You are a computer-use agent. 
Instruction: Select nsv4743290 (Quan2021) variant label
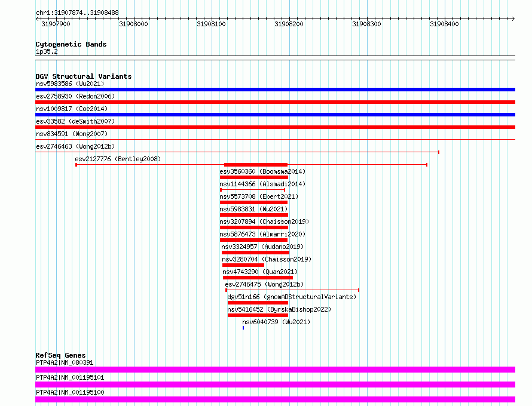click(x=260, y=272)
